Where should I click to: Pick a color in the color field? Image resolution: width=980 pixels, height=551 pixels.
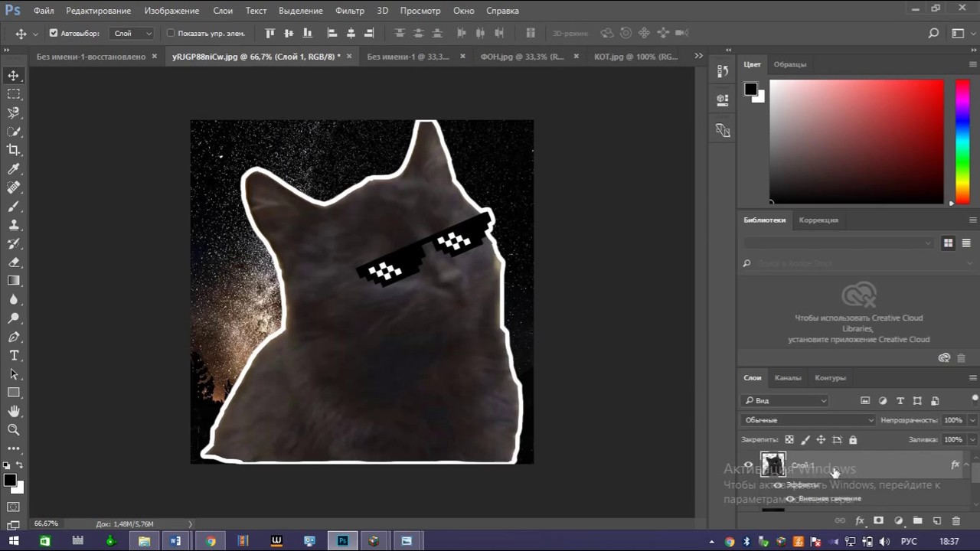pyautogui.click(x=857, y=142)
